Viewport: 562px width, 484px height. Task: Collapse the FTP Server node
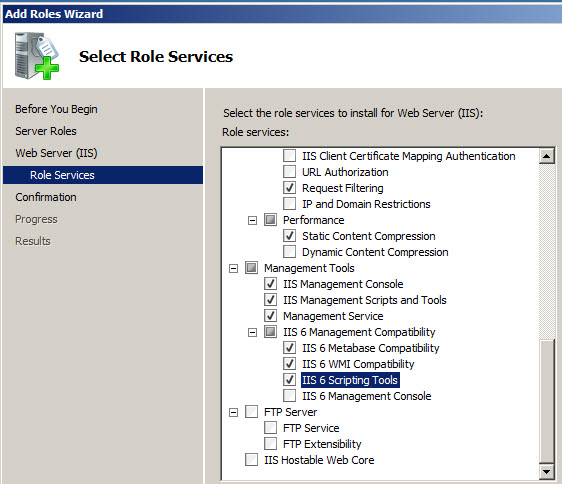233,412
